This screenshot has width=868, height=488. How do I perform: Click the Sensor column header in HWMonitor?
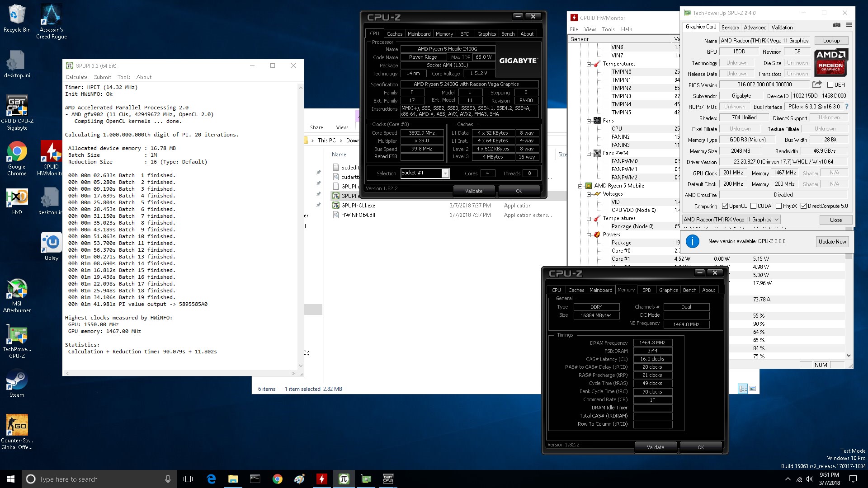620,39
